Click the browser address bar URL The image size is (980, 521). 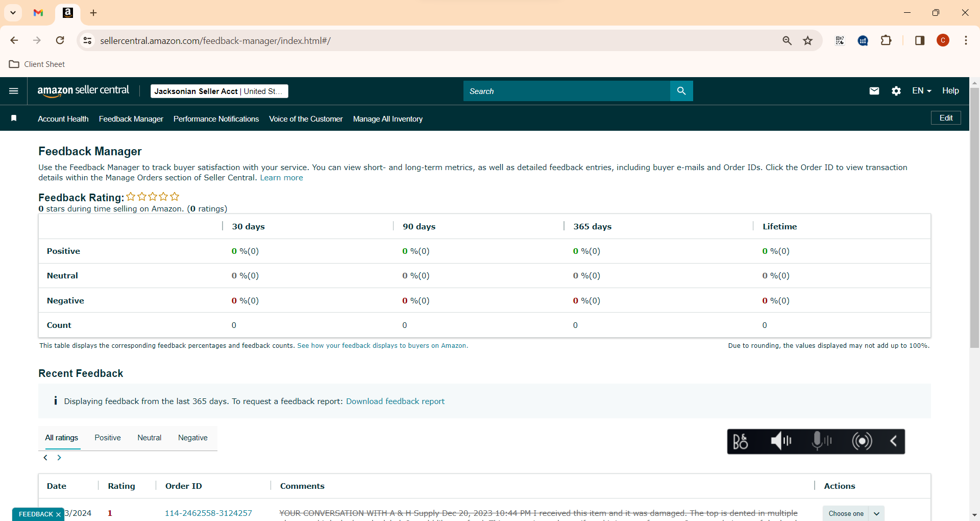[215, 40]
